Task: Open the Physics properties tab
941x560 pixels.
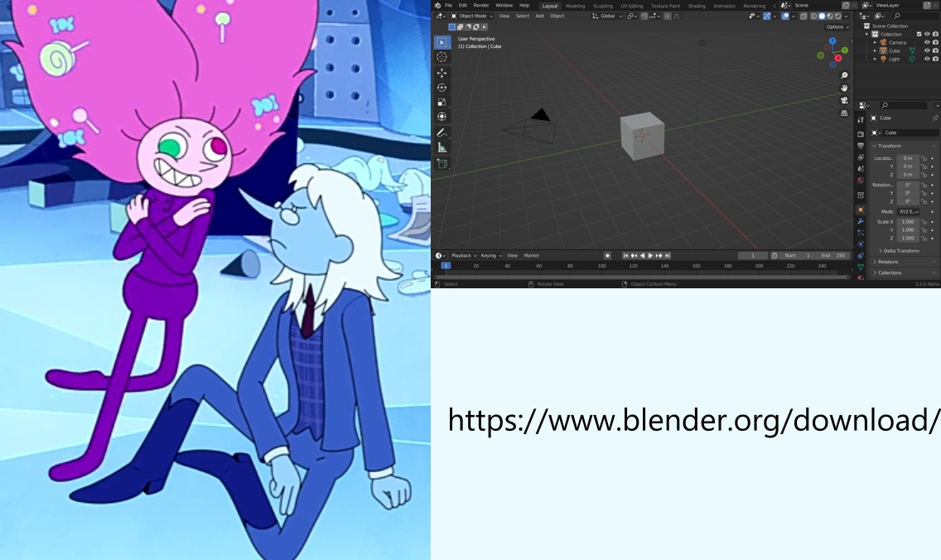Action: pos(861,244)
